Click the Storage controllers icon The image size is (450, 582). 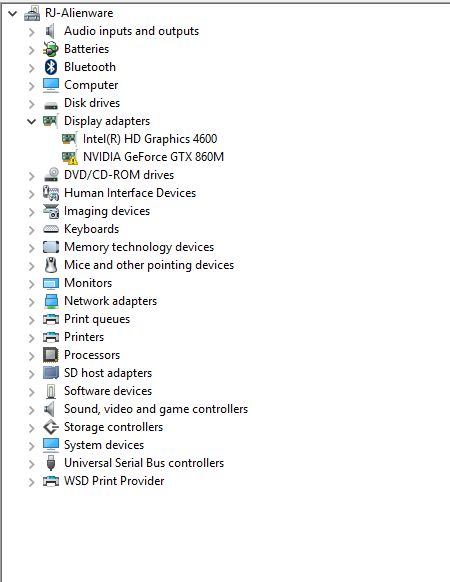click(x=51, y=427)
